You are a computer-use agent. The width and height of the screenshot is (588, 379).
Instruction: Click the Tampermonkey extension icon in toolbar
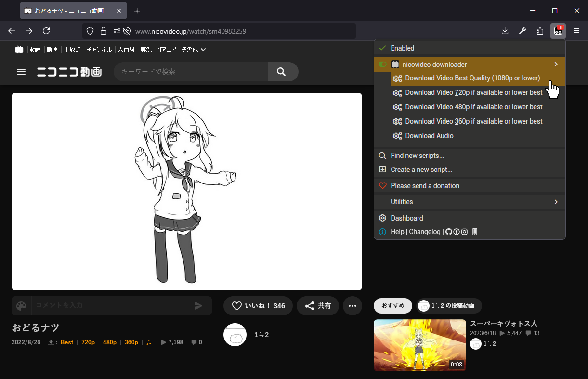click(558, 31)
